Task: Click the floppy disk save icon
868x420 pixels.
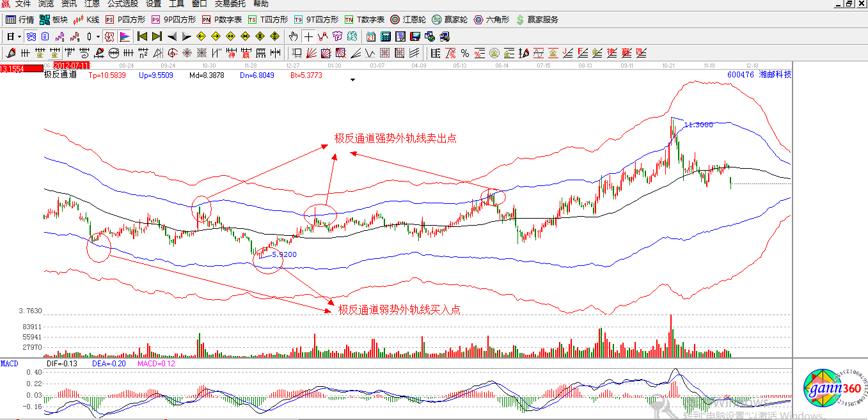Action: click(415, 36)
